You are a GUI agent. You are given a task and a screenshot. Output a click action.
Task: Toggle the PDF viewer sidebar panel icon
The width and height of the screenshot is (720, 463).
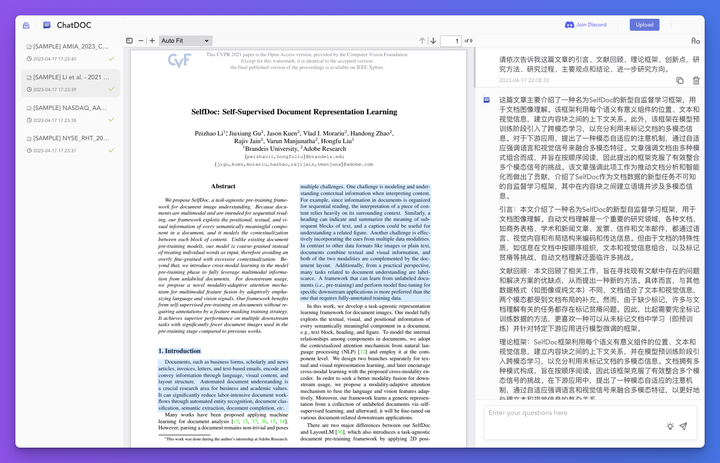click(129, 41)
